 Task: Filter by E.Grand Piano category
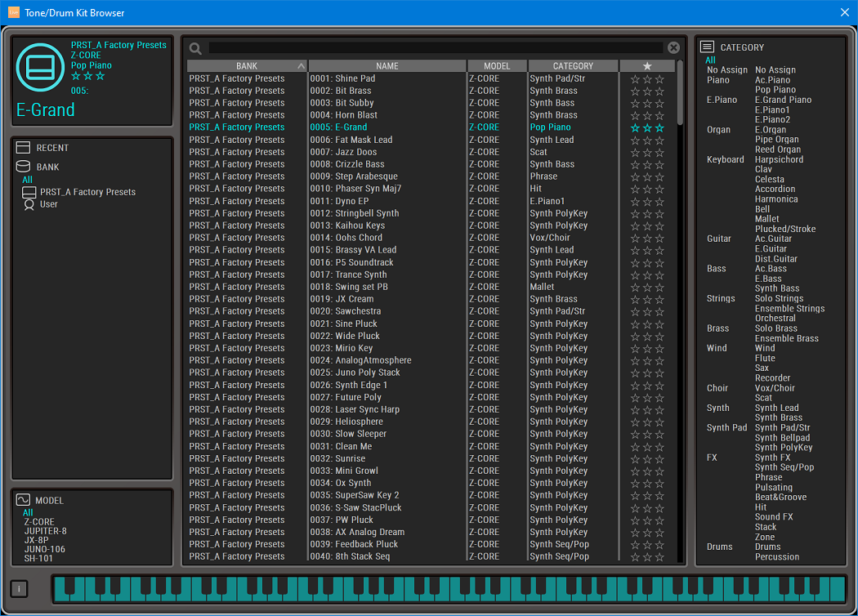click(783, 100)
